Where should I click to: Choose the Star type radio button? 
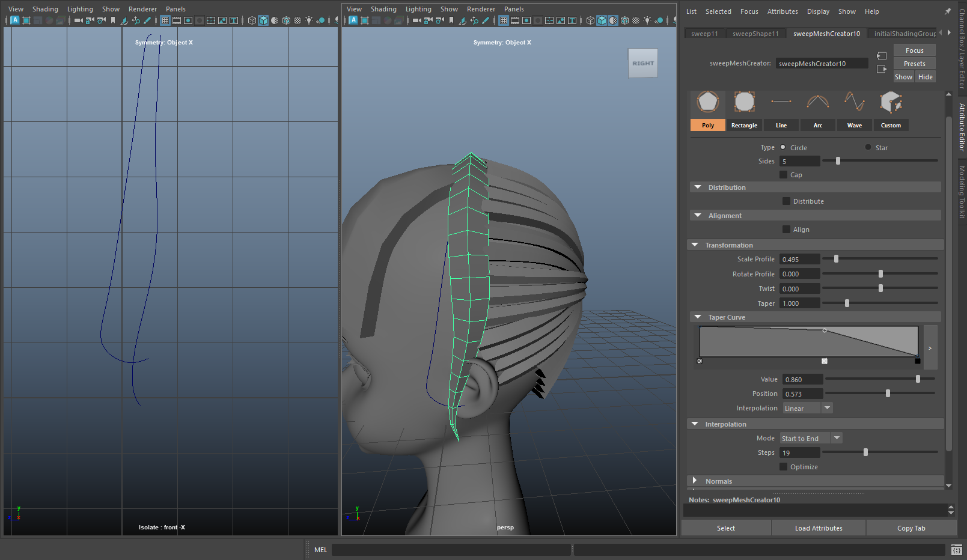pos(868,147)
